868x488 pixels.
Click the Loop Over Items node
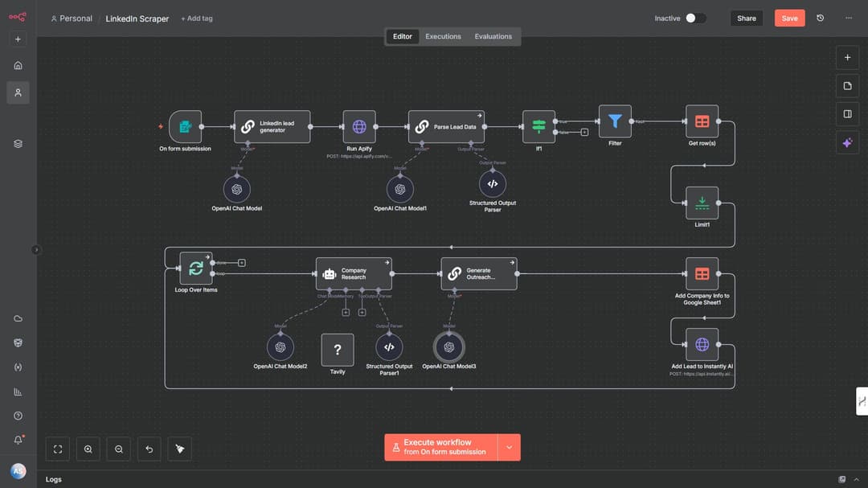coord(196,269)
